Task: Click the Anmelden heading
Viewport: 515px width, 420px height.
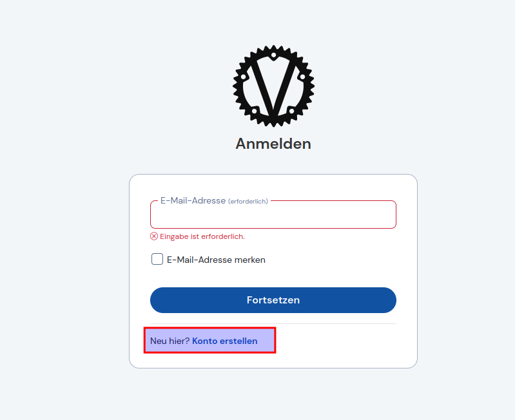Action: [x=273, y=144]
